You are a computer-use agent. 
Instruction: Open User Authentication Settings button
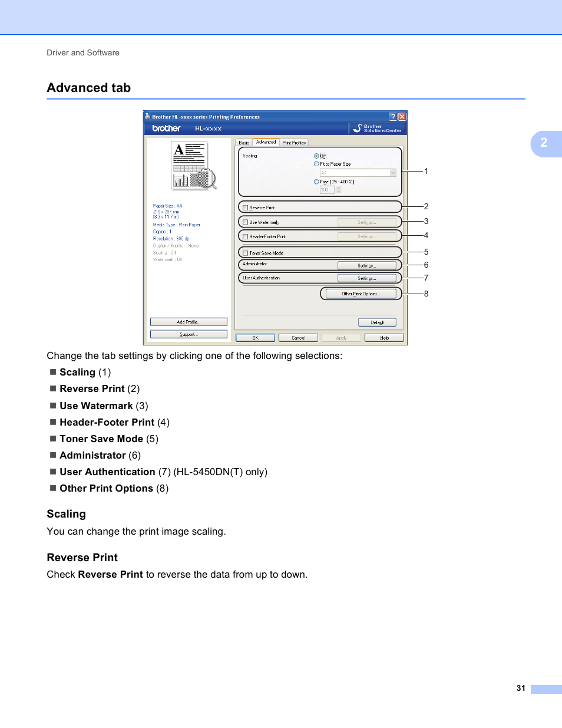367,278
